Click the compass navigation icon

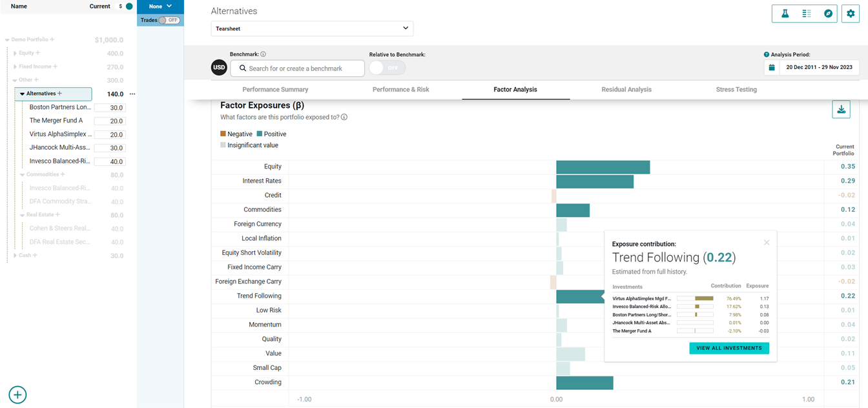(x=828, y=13)
